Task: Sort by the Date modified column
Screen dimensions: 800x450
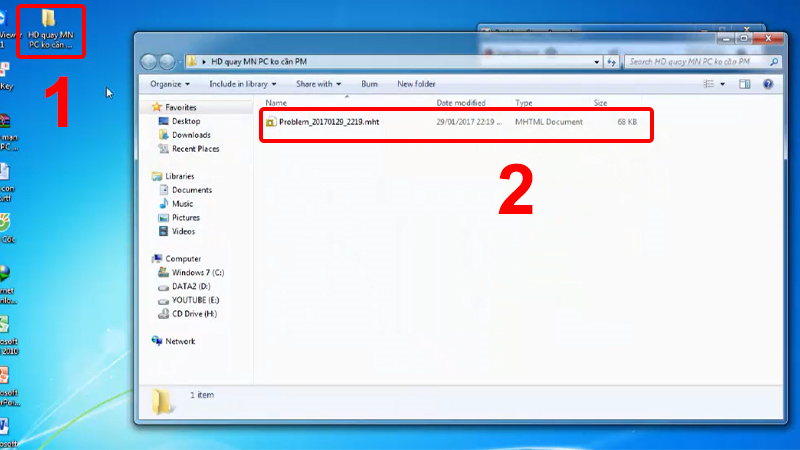Action: tap(461, 103)
